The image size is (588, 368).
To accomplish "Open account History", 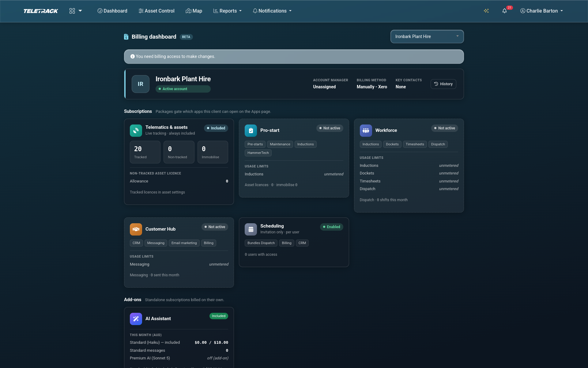I will [x=443, y=84].
